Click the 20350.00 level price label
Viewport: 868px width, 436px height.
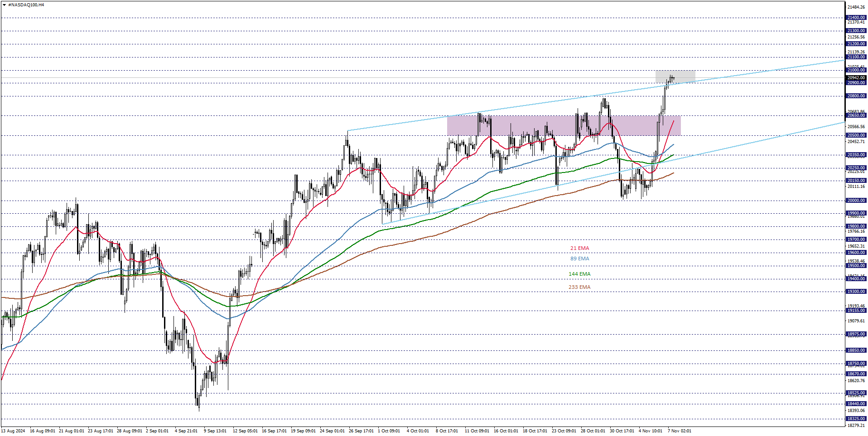click(856, 155)
